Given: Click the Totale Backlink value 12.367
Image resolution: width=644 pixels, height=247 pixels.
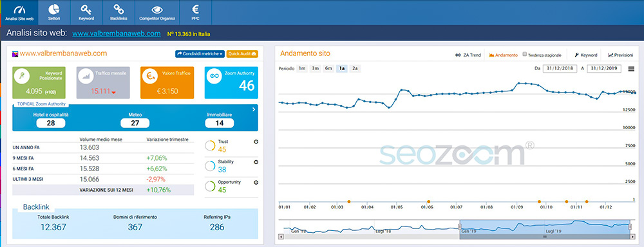Looking at the screenshot, I should (x=53, y=227).
